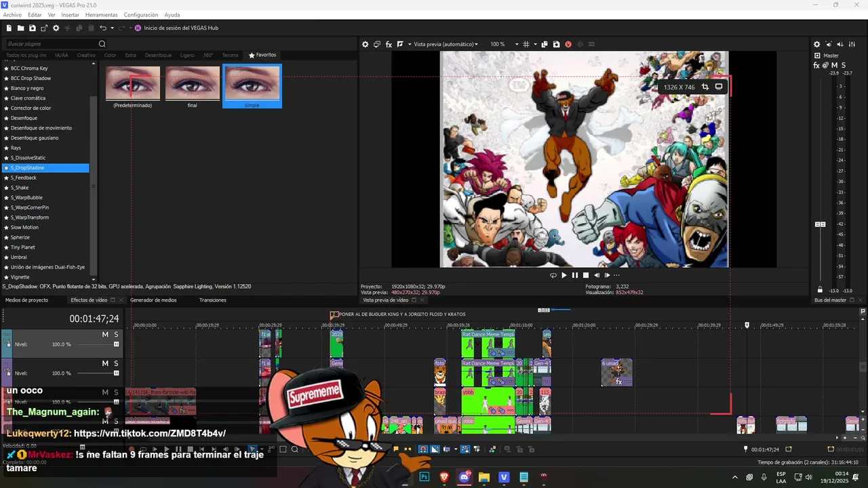Stop the preview playback
868x488 pixels.
pos(586,275)
